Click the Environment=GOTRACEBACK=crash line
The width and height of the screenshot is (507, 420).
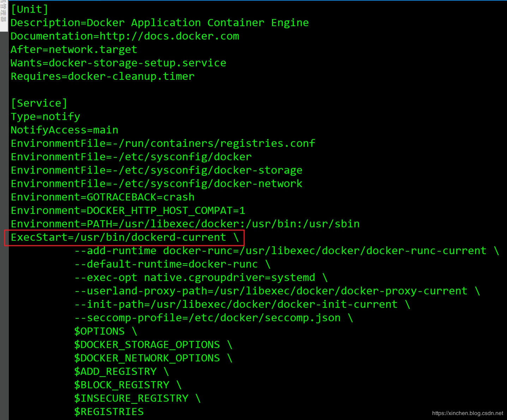tap(103, 197)
